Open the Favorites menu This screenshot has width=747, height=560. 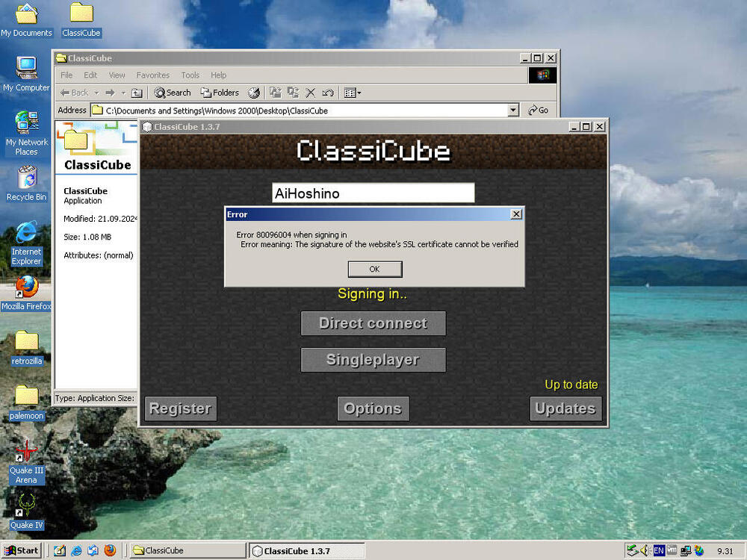click(152, 75)
